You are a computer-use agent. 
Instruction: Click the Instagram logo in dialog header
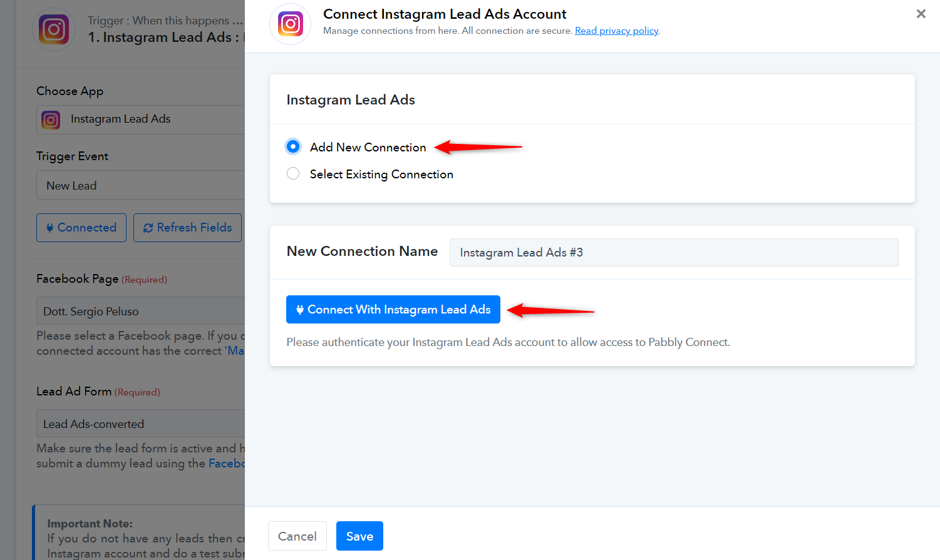coord(291,24)
